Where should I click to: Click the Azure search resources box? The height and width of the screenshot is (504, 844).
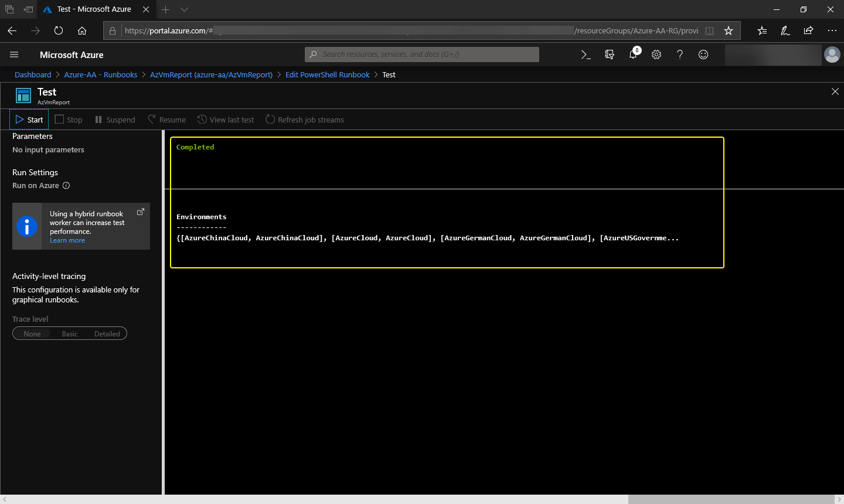point(422,55)
